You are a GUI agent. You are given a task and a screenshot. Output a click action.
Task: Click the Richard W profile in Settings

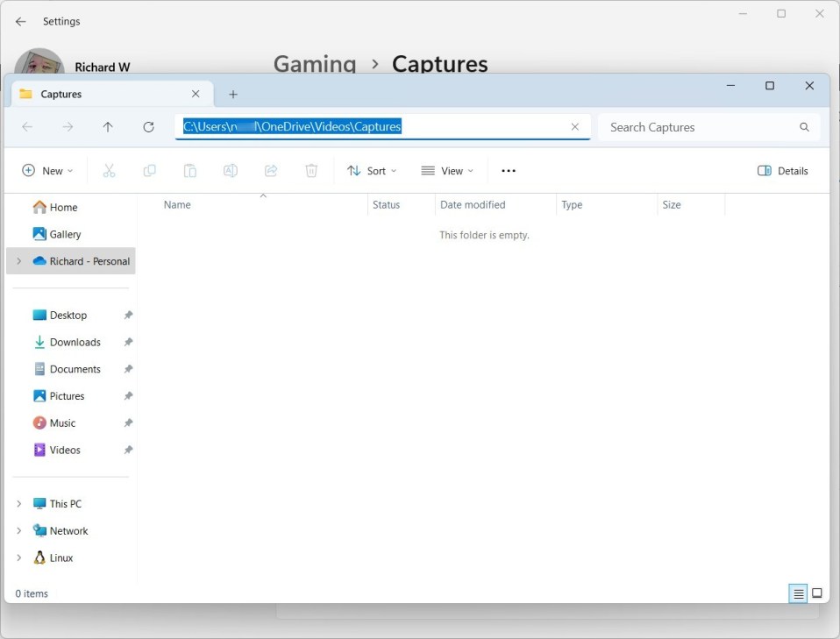73,61
